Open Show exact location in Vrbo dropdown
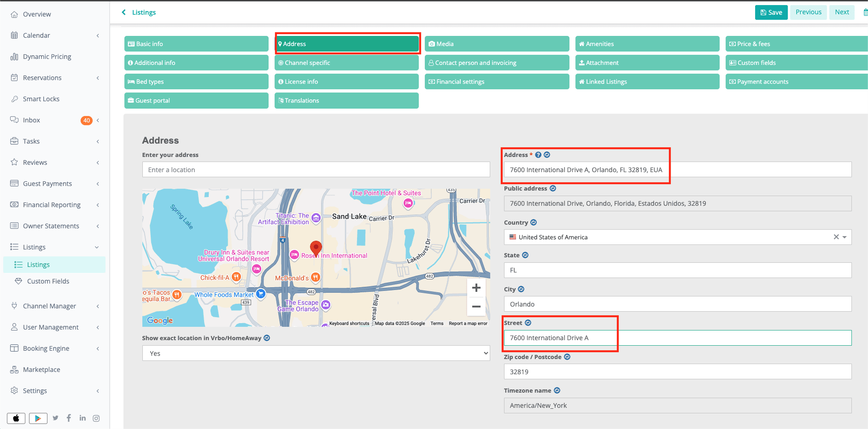 (x=316, y=354)
